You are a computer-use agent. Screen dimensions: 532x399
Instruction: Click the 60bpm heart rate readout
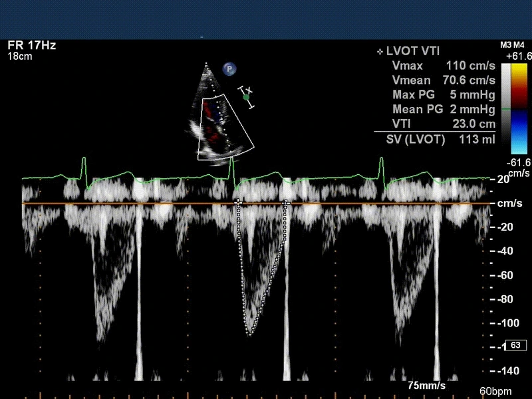click(x=497, y=391)
